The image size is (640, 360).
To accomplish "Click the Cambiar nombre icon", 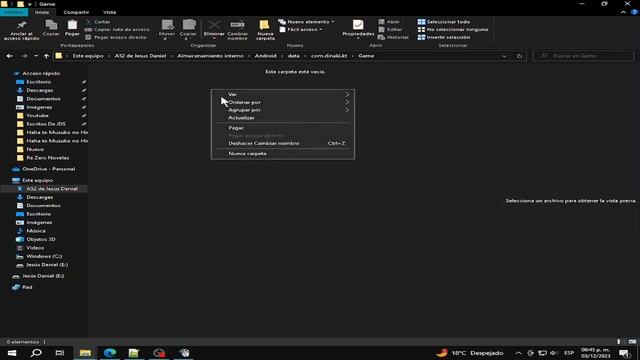I will pos(237,25).
